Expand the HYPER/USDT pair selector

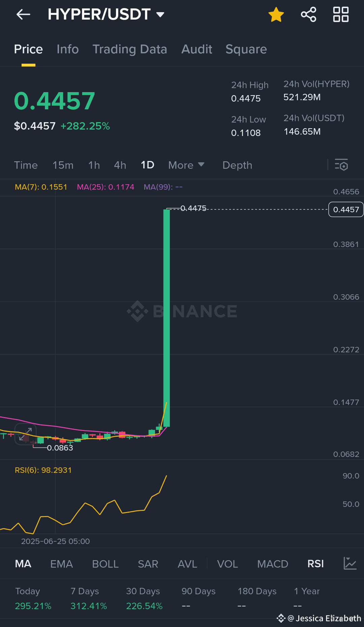pos(106,15)
